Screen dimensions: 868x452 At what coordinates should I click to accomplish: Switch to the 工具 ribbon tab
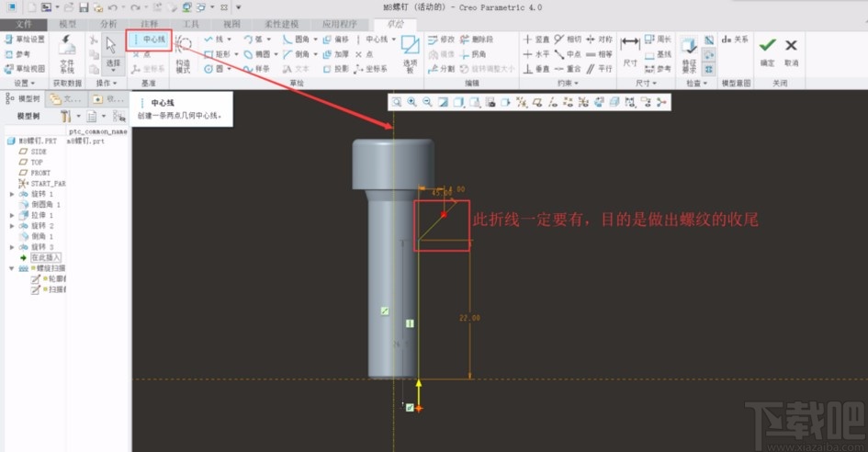tap(191, 24)
